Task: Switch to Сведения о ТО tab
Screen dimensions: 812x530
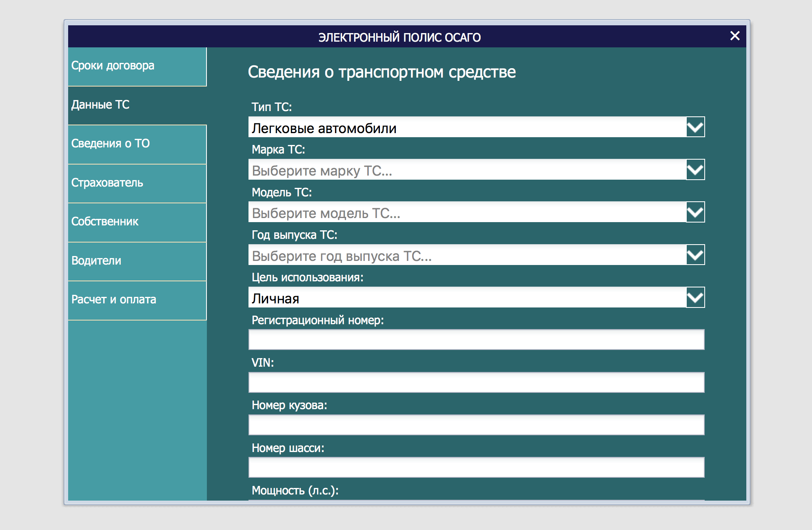Action: click(138, 145)
